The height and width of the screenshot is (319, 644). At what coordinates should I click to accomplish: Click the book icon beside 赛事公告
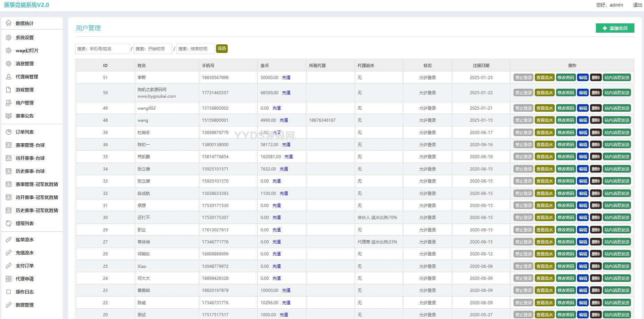click(x=9, y=116)
